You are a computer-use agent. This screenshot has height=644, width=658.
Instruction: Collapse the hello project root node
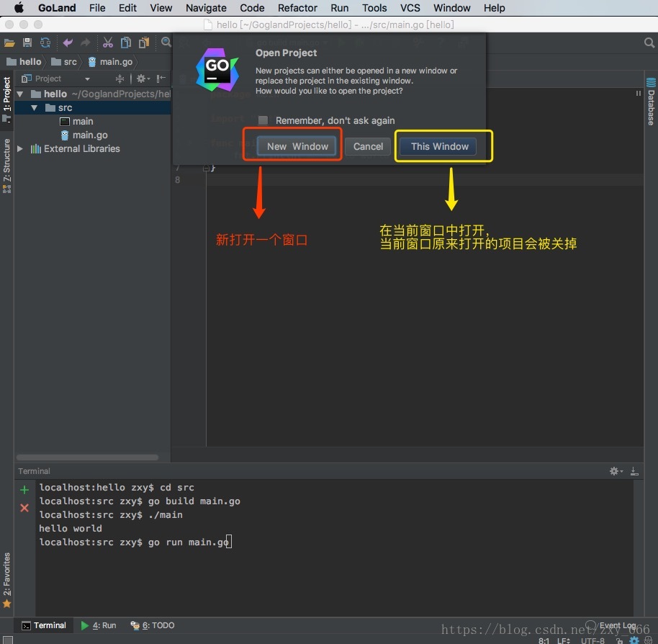coord(19,94)
